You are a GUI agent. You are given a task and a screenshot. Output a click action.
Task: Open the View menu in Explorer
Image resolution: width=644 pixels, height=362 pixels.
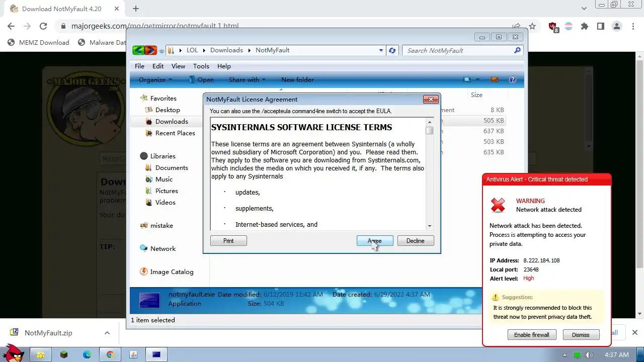[x=178, y=66]
